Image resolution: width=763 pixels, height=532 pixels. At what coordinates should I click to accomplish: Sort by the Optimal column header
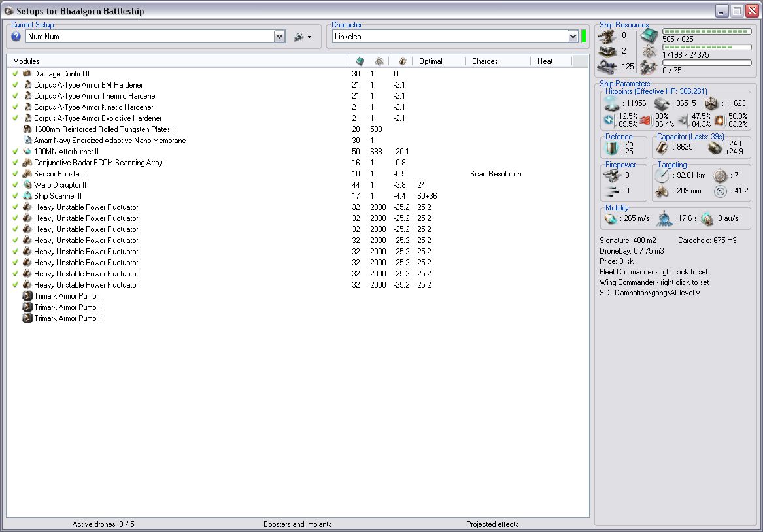439,61
